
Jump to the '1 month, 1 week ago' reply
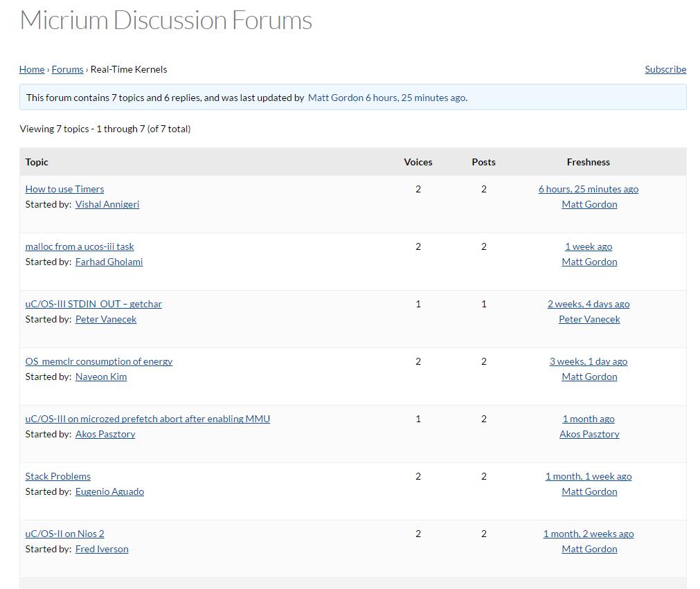[589, 476]
